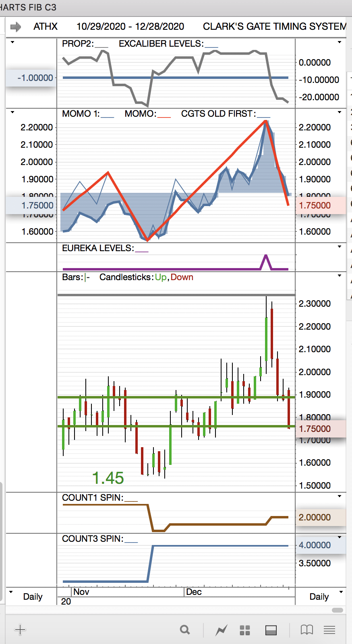Screen dimensions: 352x644
Task: Open left dropdown arrow of MOMO pane
Action: pos(12,112)
